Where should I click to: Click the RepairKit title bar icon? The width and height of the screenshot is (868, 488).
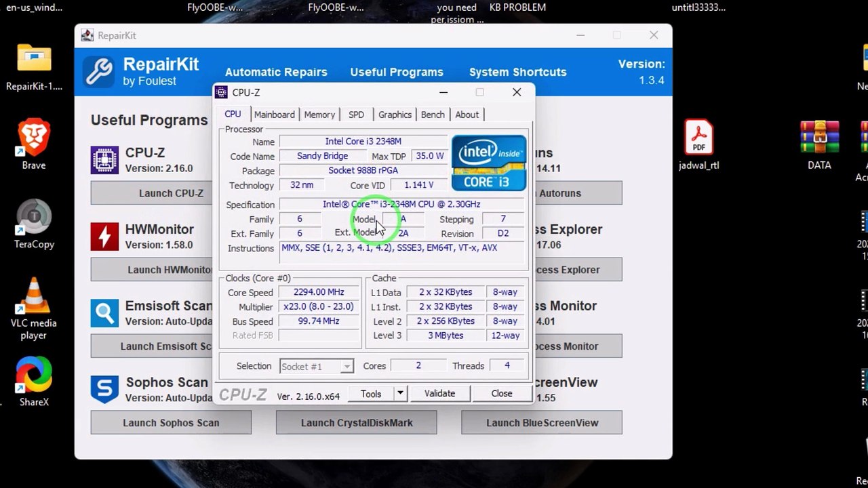(87, 35)
